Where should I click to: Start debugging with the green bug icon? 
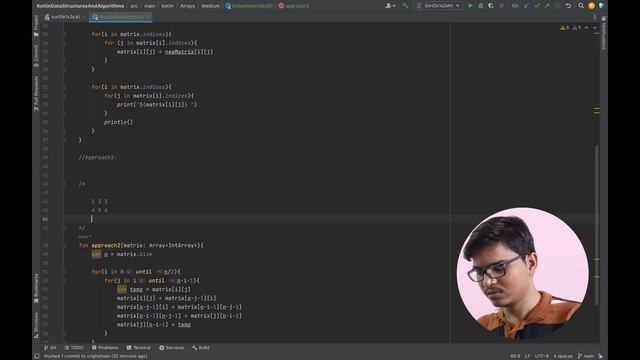(x=480, y=6)
